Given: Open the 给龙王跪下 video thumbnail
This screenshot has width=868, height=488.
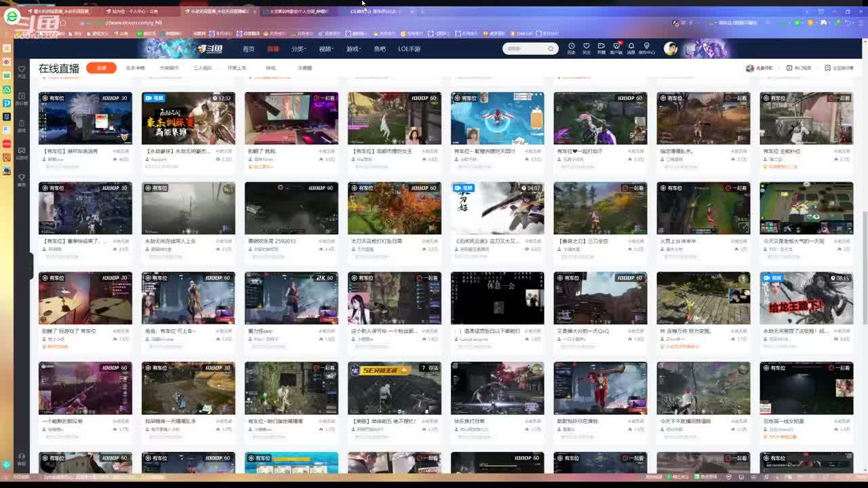Looking at the screenshot, I should click(806, 298).
